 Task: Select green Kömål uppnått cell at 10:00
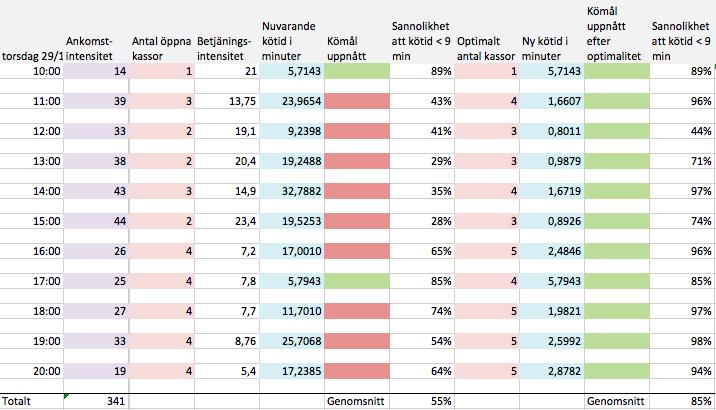click(x=357, y=71)
